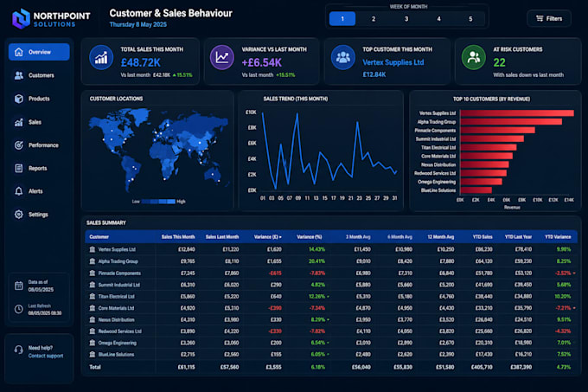The height and width of the screenshot is (392, 588).
Task: Click building icon beside Pinnacle Components row
Action: 93,273
